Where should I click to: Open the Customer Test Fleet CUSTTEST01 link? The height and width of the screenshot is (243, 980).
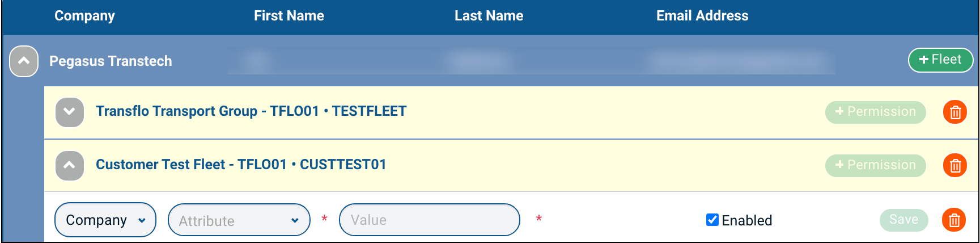[x=241, y=165]
